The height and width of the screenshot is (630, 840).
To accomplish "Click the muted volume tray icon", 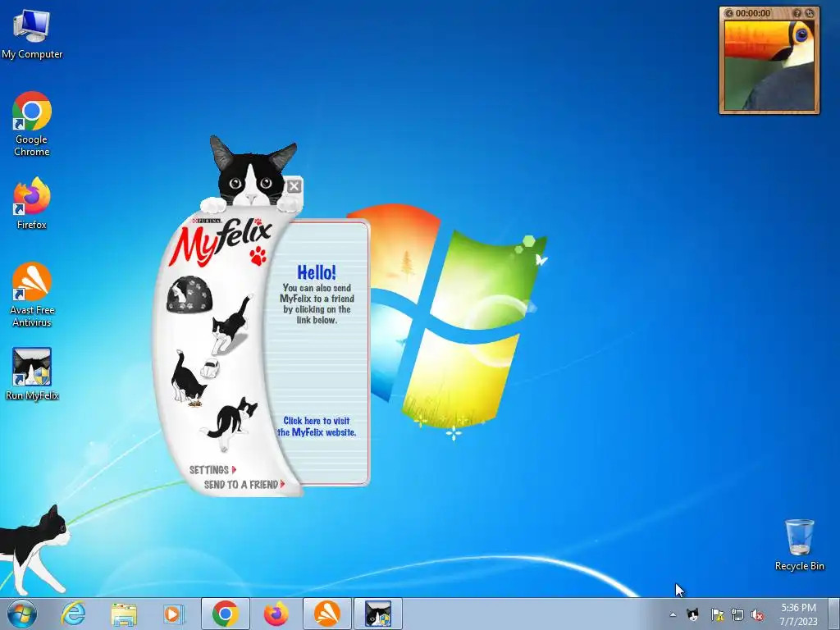I will click(x=757, y=614).
